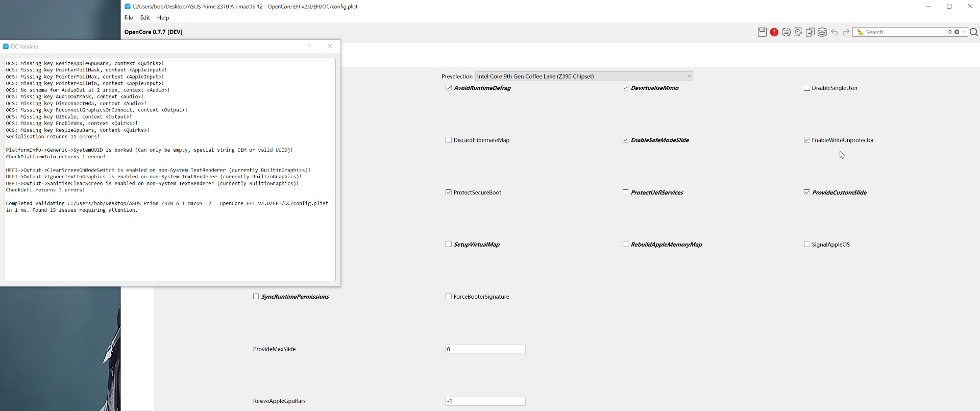Expand the search history dropdown arrow
This screenshot has height=411, width=980.
click(964, 32)
